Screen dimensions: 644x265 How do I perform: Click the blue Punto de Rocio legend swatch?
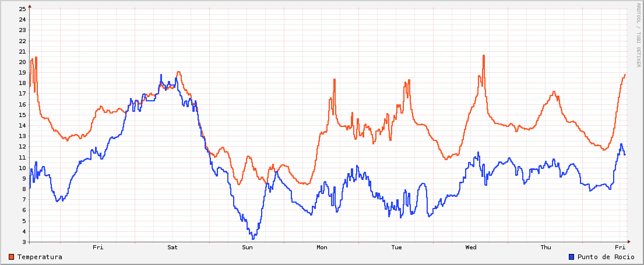click(x=572, y=257)
